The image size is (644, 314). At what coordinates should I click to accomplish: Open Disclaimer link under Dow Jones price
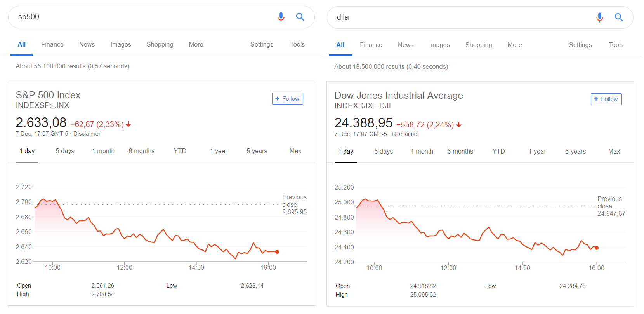tap(406, 134)
